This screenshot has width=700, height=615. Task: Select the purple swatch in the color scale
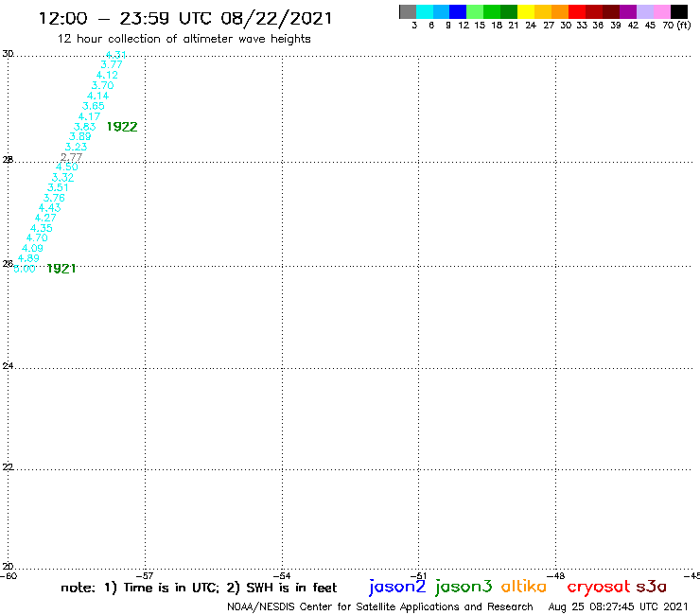click(x=628, y=12)
